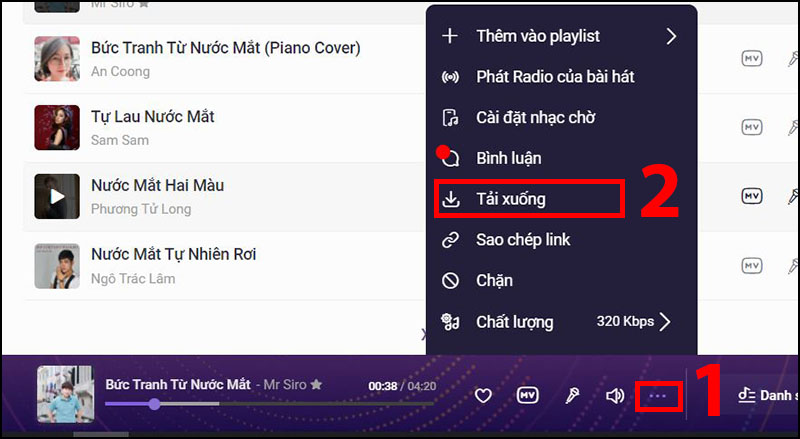Click An Coong album thumbnail
800x439 pixels.
(57, 59)
